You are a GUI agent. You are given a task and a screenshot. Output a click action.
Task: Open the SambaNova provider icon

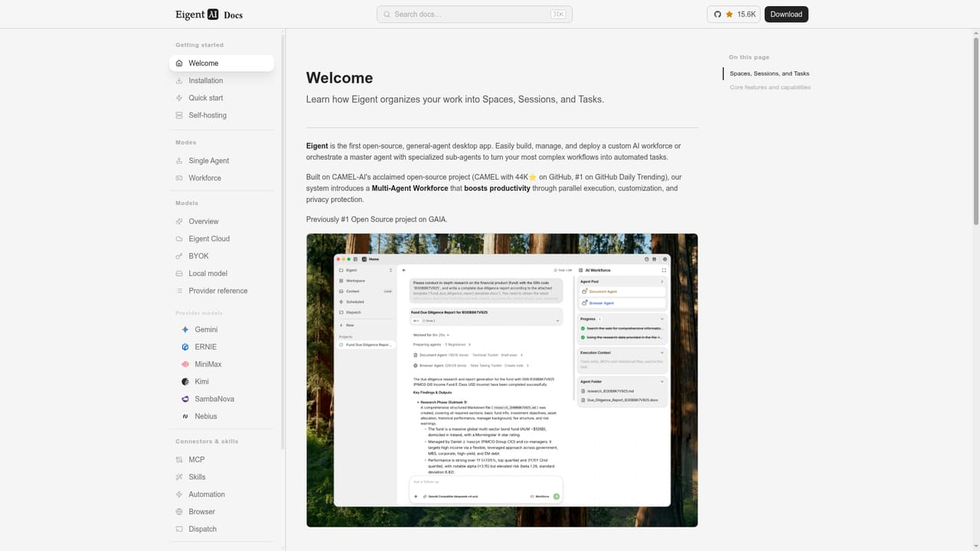tap(185, 399)
